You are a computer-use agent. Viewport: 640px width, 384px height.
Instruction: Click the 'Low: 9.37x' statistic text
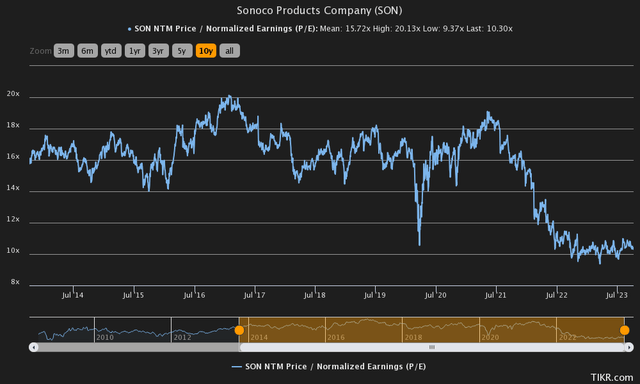(443, 29)
